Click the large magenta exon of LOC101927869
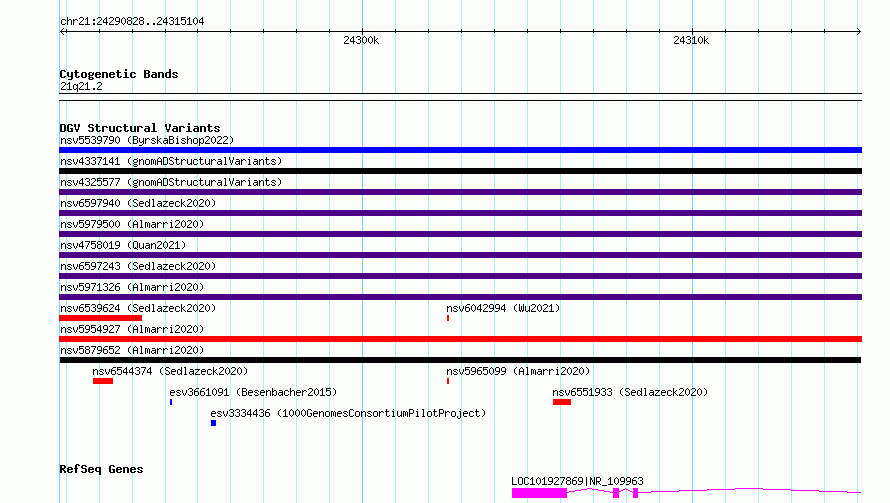 point(539,493)
